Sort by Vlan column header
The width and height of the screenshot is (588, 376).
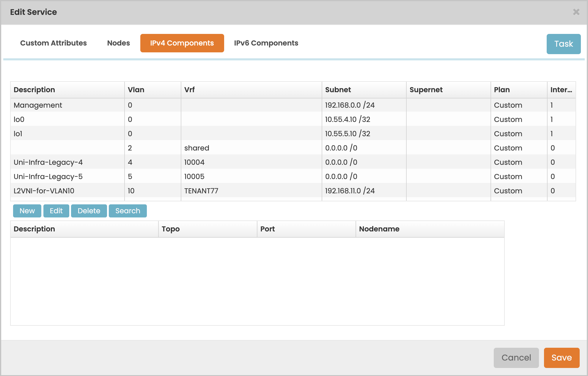pyautogui.click(x=136, y=90)
